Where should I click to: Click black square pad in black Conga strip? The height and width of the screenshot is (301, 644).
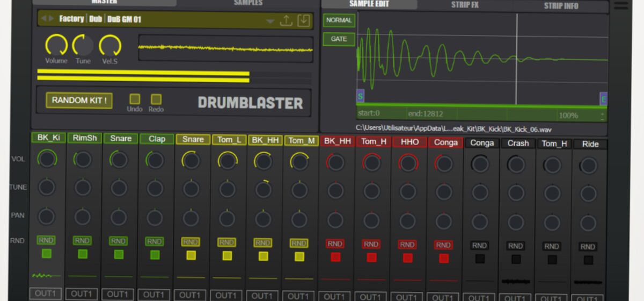pyautogui.click(x=480, y=259)
